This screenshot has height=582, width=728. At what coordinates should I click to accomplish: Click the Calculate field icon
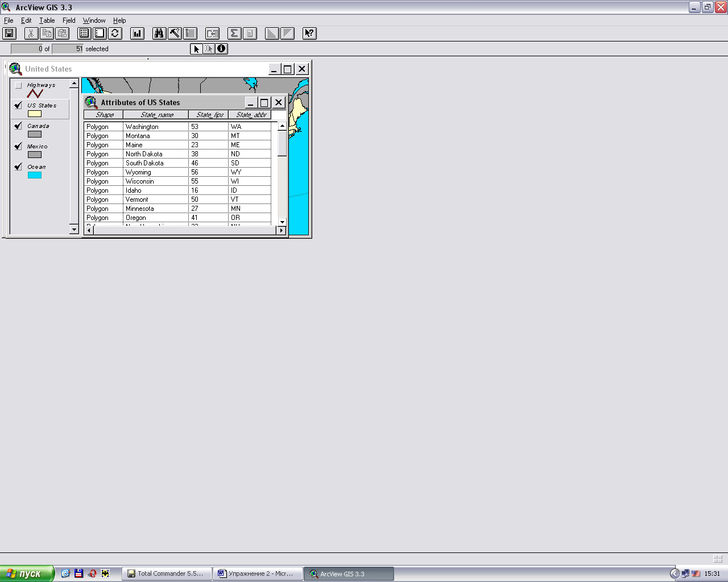click(x=250, y=34)
